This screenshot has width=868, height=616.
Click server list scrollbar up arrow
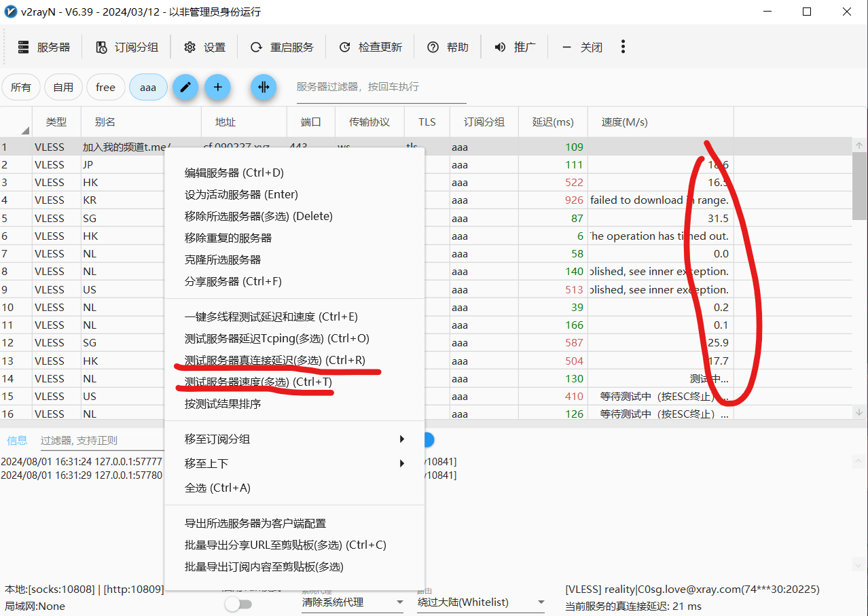tap(860, 145)
